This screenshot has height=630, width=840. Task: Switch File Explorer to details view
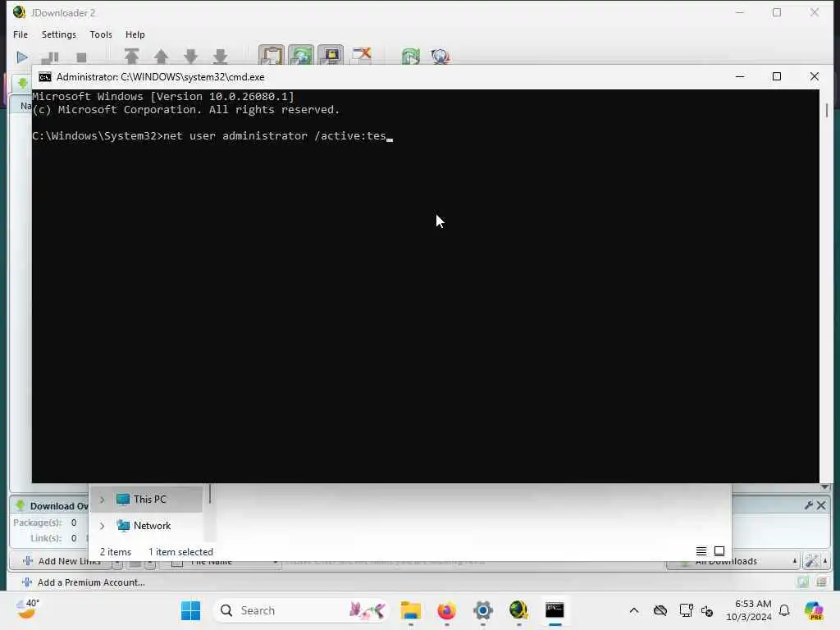[x=701, y=550]
